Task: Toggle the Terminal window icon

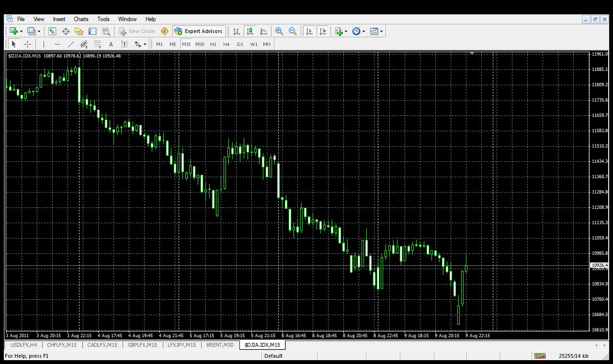Action: pos(92,31)
